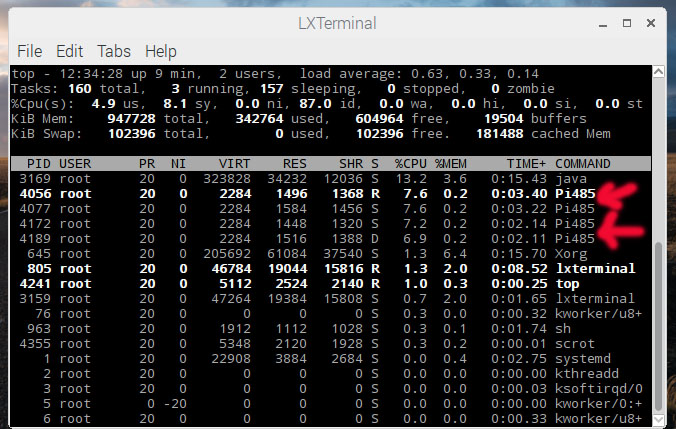Click the 61084 RES value for Xorg
The width and height of the screenshot is (676, 429).
(287, 254)
